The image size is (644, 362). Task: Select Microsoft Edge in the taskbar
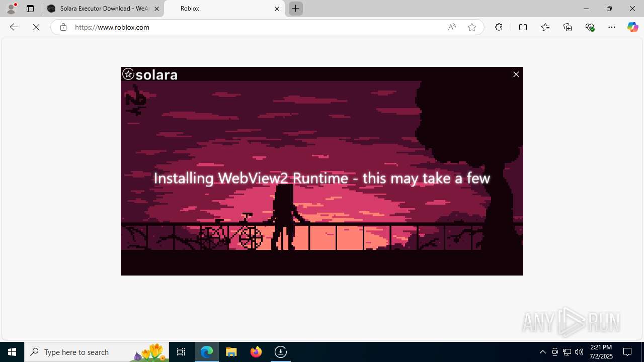(207, 352)
